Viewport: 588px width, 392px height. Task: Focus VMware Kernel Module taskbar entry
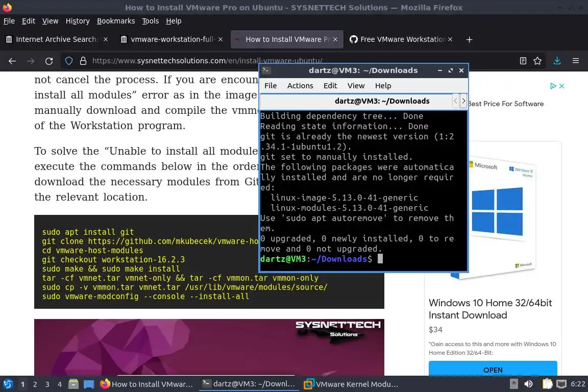click(x=352, y=384)
